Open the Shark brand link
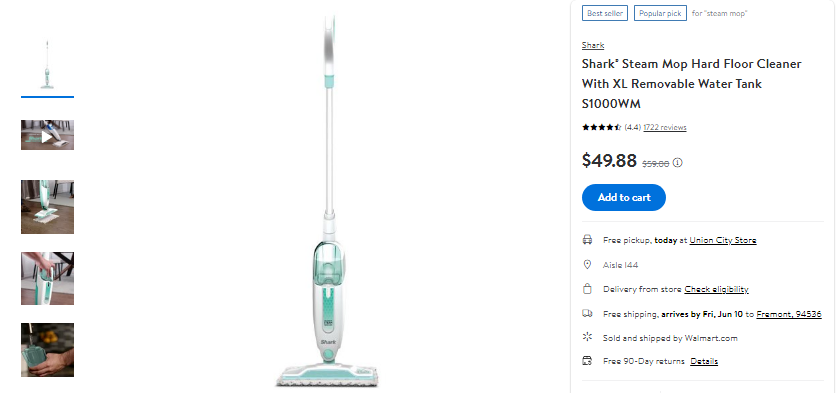 (x=593, y=46)
